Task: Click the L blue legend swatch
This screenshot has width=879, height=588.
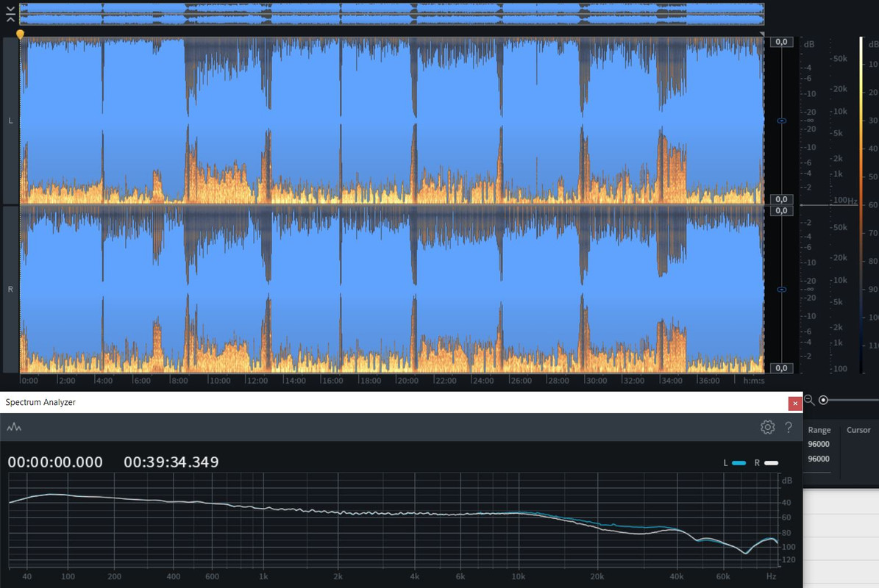Action: click(x=739, y=463)
